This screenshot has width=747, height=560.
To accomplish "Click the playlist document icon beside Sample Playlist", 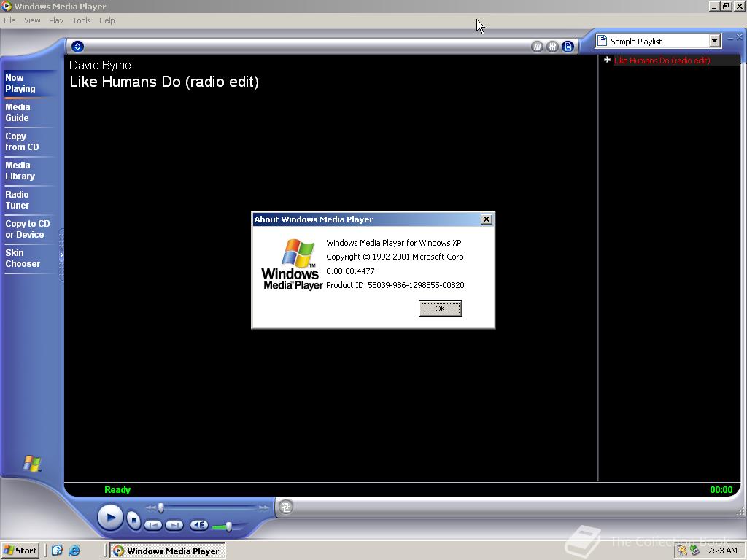I will pyautogui.click(x=602, y=41).
